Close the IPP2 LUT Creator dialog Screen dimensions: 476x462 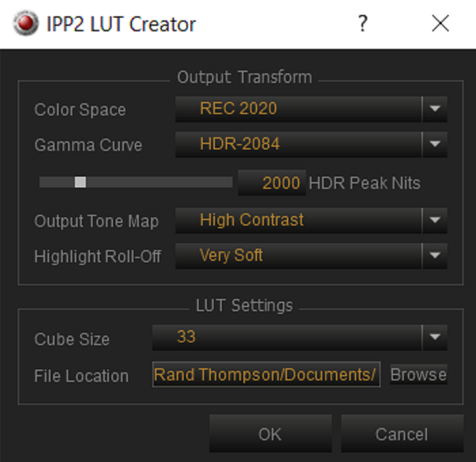(440, 23)
